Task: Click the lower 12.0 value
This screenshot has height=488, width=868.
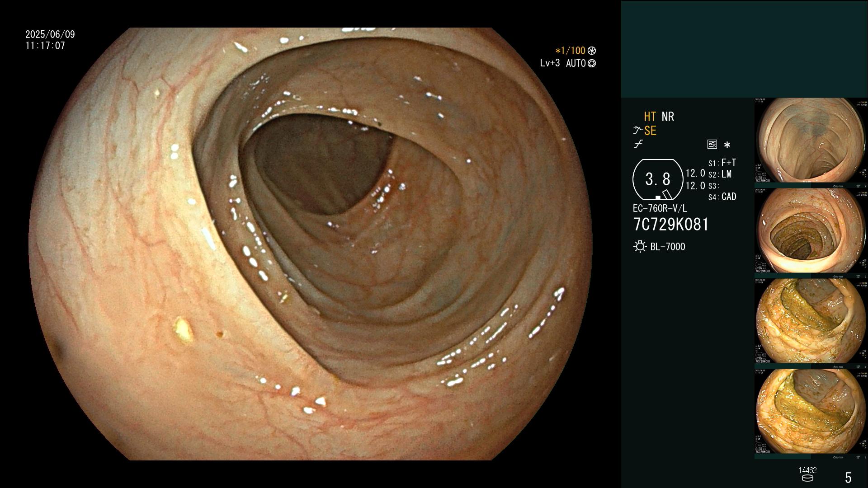Action: (x=695, y=186)
